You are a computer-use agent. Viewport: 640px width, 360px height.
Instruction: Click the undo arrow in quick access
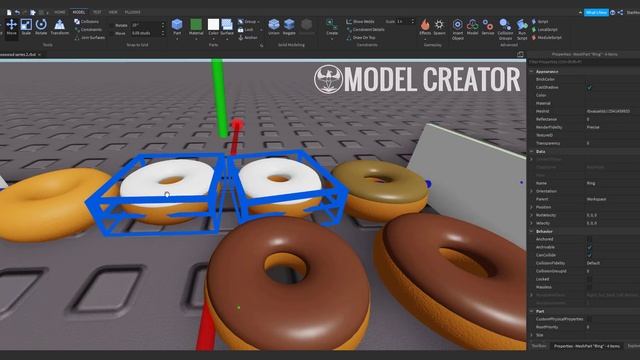[x=17, y=12]
